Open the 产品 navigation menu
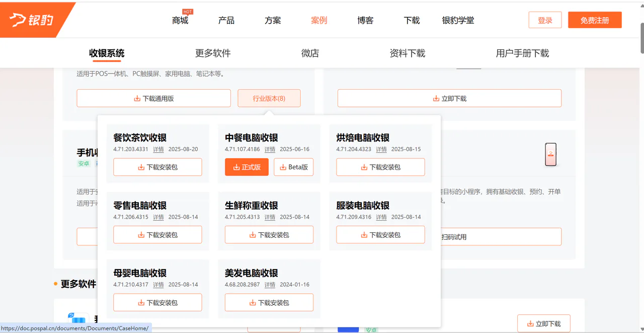The image size is (644, 333). [226, 20]
